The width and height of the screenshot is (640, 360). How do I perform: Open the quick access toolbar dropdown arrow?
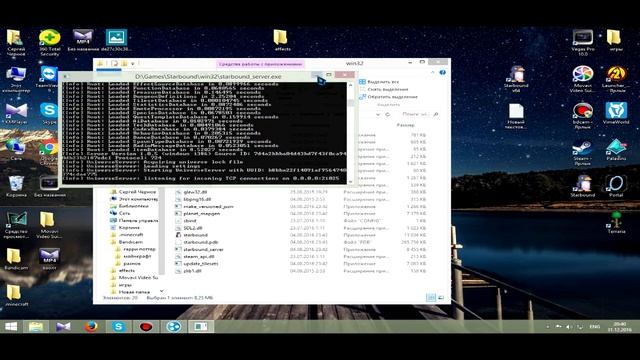[133, 64]
